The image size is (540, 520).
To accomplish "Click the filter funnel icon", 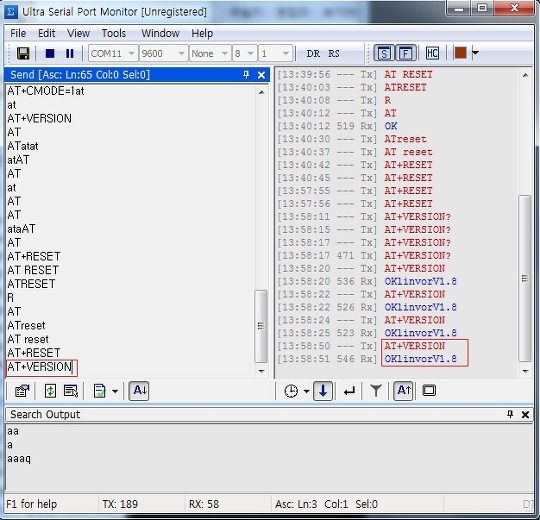I will [376, 391].
